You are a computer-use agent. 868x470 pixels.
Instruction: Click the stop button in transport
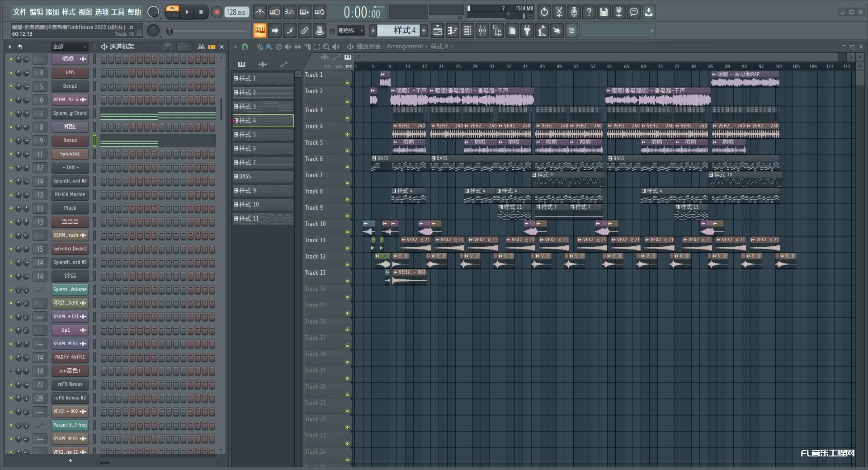point(201,12)
